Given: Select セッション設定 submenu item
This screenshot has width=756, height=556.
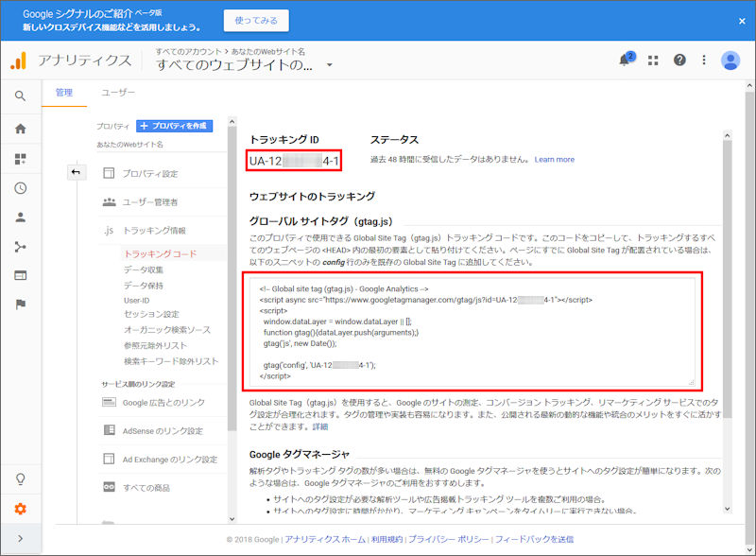Looking at the screenshot, I should [x=151, y=314].
